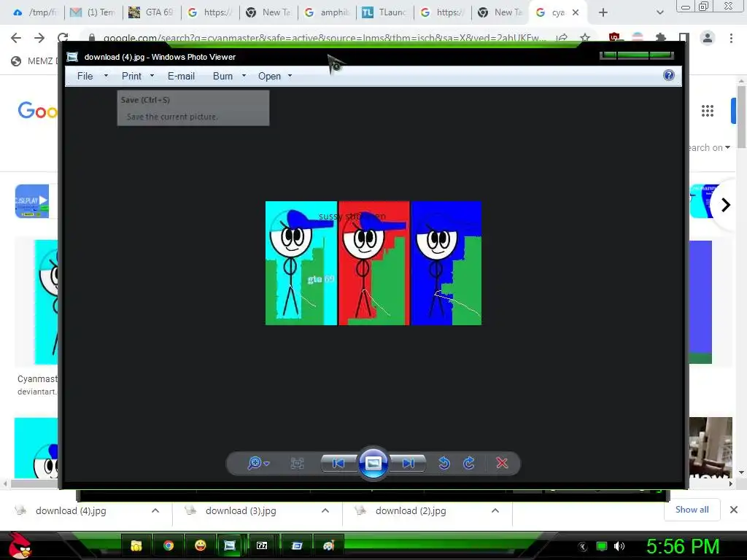The image size is (747, 560).
Task: Click the next arrow on image carousel
Action: click(726, 205)
